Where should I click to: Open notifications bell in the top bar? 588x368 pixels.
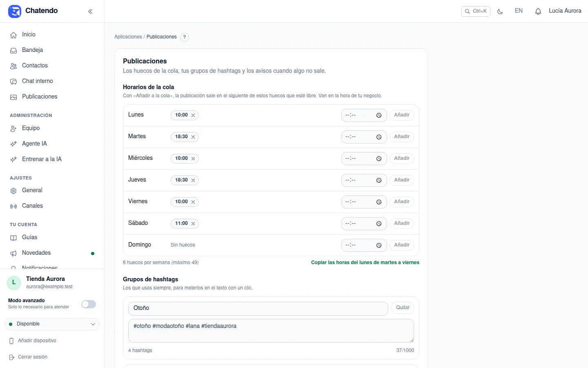[x=538, y=11]
